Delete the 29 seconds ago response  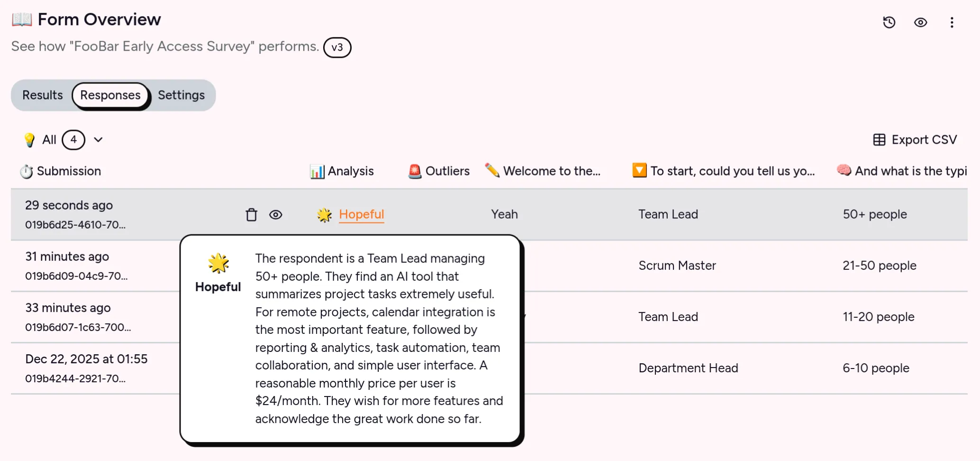(251, 215)
